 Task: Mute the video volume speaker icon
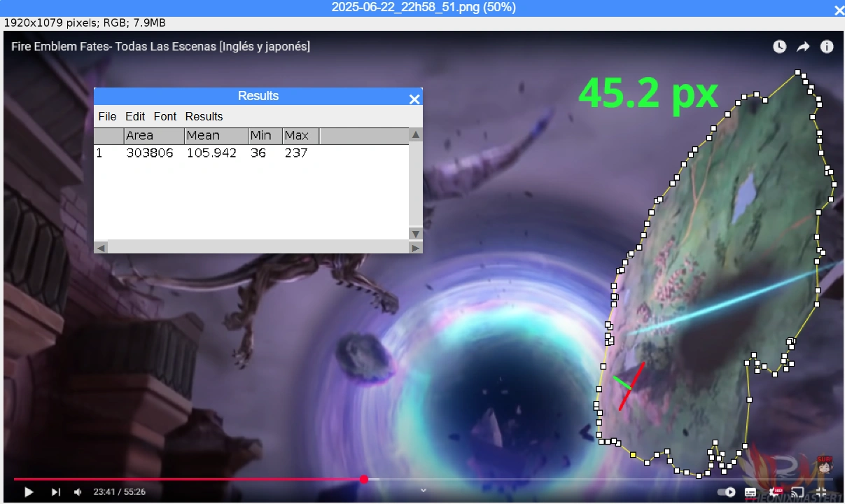tap(78, 492)
